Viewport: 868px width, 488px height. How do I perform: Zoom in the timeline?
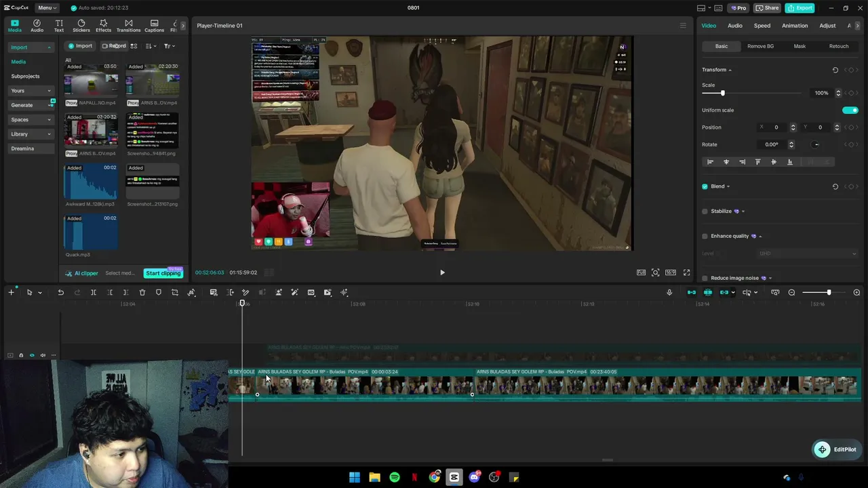click(856, 292)
